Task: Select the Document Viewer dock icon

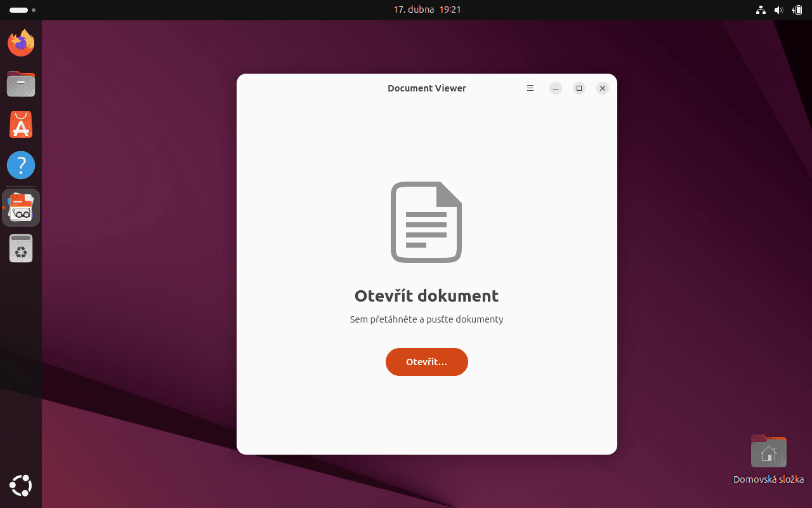Action: click(x=21, y=208)
